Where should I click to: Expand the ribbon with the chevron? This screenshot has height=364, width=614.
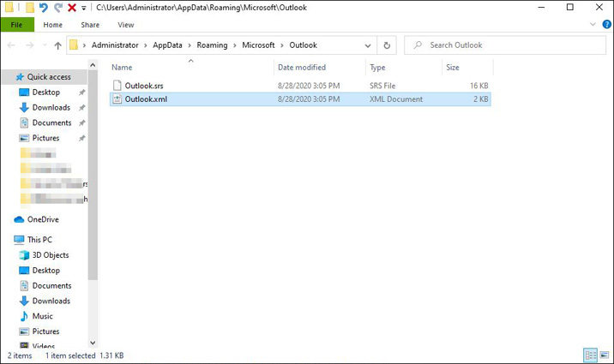(x=593, y=24)
